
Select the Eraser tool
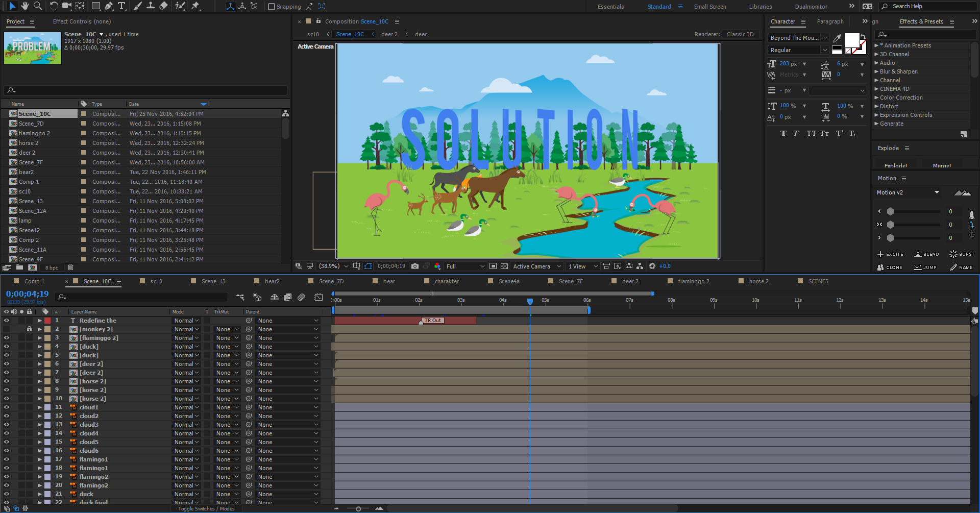click(x=163, y=6)
